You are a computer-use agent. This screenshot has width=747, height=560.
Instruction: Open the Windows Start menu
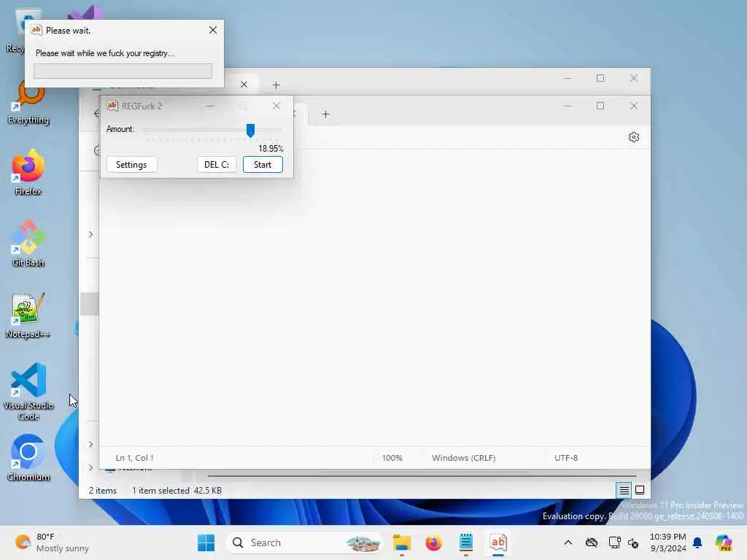coord(206,542)
